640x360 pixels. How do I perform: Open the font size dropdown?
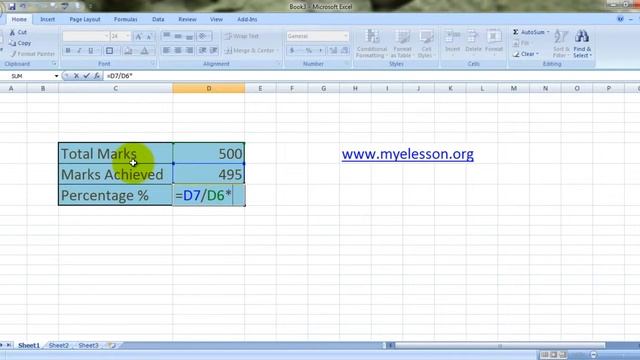point(128,36)
